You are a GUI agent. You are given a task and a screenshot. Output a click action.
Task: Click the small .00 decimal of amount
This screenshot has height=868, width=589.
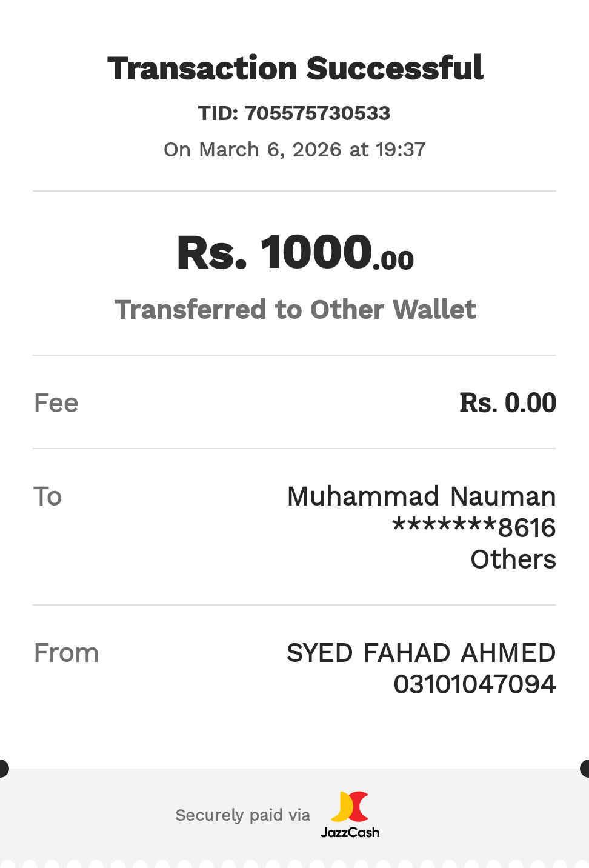[x=394, y=261]
